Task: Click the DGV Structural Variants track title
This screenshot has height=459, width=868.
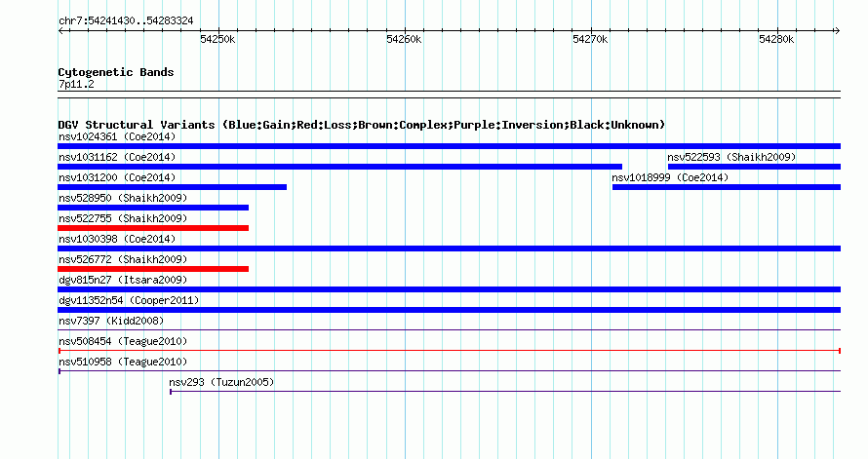Action: [362, 125]
